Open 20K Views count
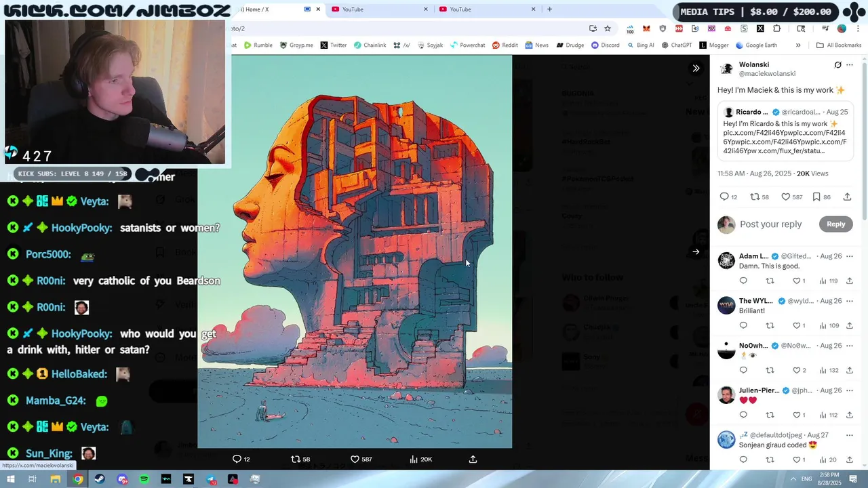 coord(812,174)
